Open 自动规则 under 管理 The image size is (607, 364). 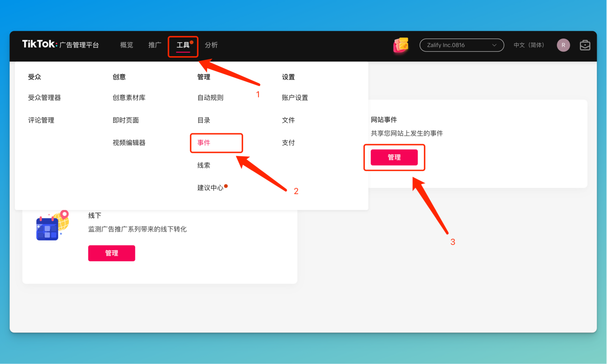point(210,98)
